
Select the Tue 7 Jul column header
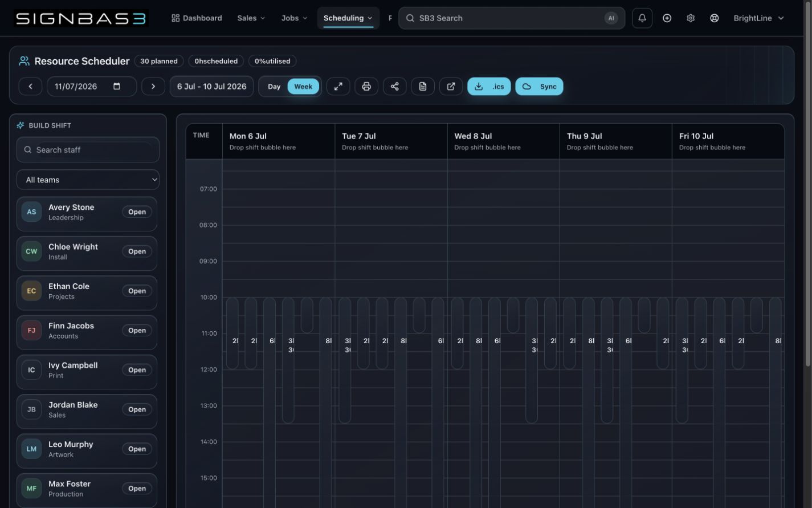pyautogui.click(x=391, y=141)
